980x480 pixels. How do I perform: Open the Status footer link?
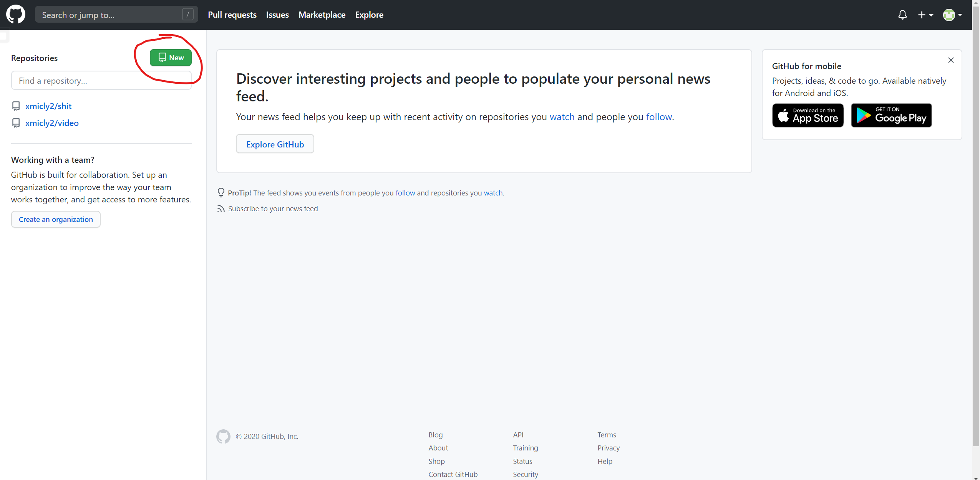(522, 461)
